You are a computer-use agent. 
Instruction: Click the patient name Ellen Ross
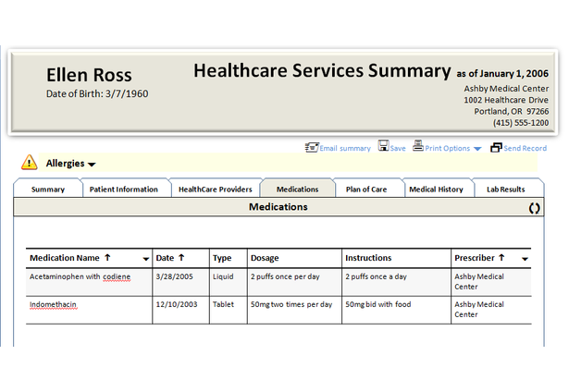pyautogui.click(x=89, y=75)
